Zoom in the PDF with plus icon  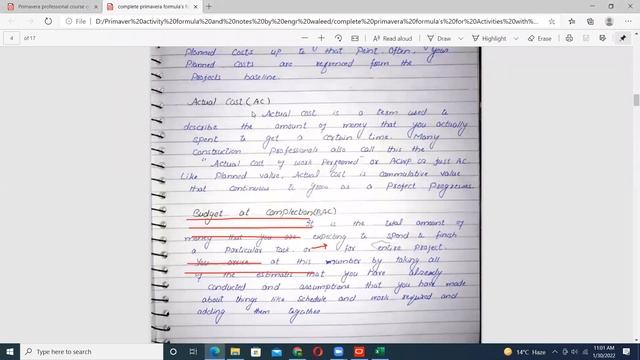pyautogui.click(x=321, y=38)
